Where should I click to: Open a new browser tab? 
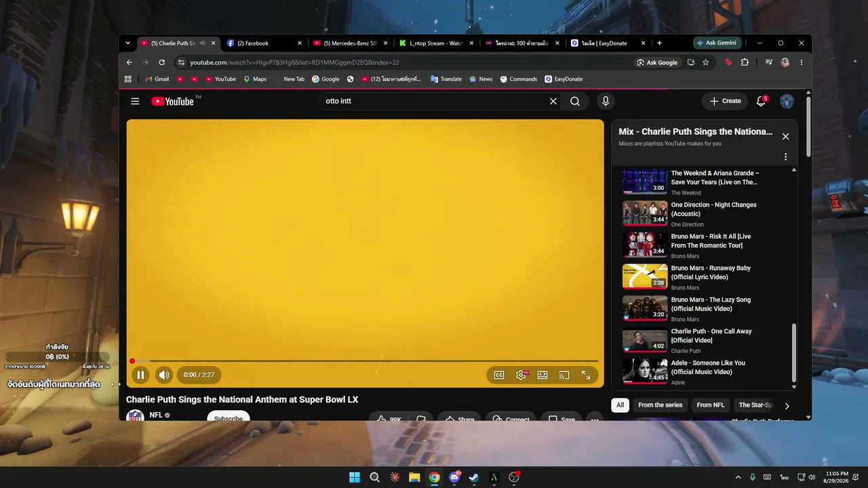[659, 43]
